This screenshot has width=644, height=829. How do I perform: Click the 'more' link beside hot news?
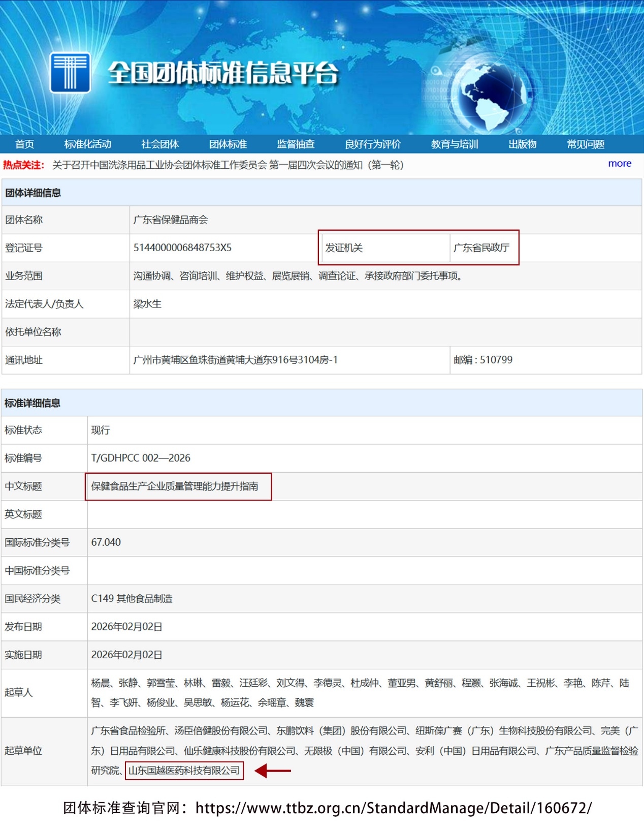point(620,164)
